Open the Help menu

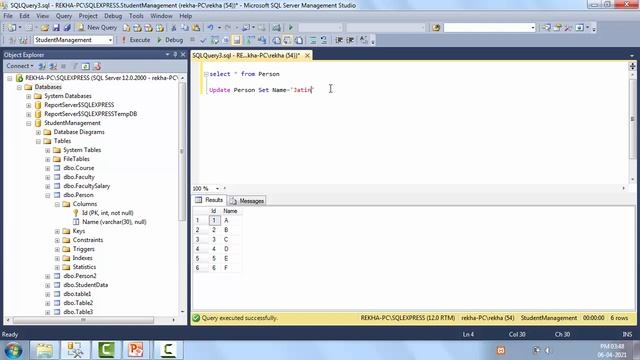tap(185, 16)
